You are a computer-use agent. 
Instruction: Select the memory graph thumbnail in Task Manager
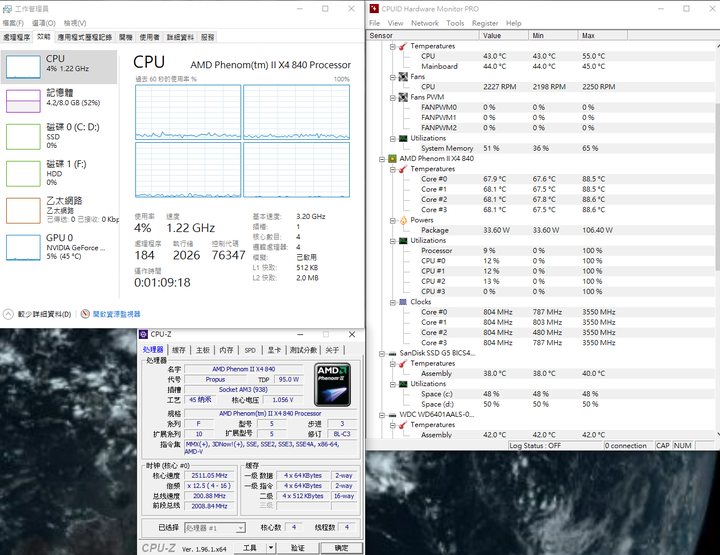(23, 101)
